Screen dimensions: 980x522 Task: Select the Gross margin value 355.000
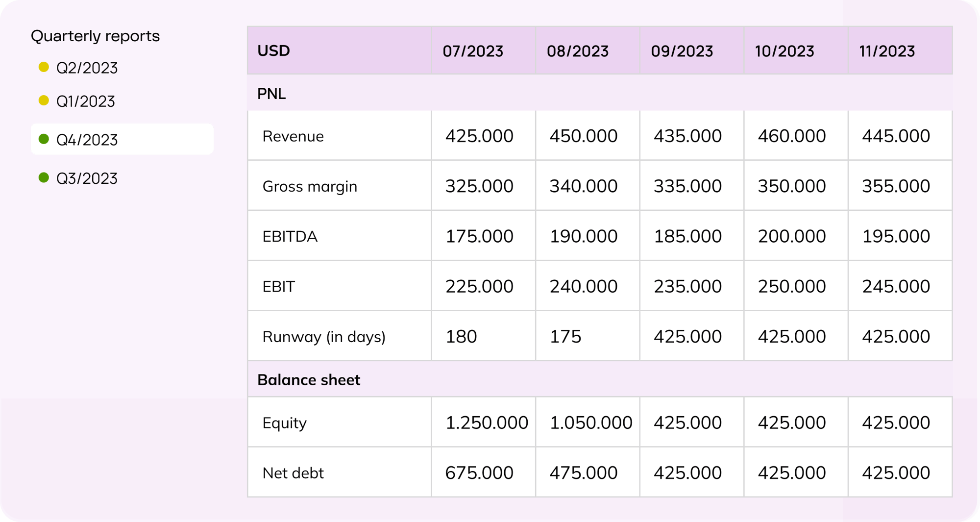896,186
